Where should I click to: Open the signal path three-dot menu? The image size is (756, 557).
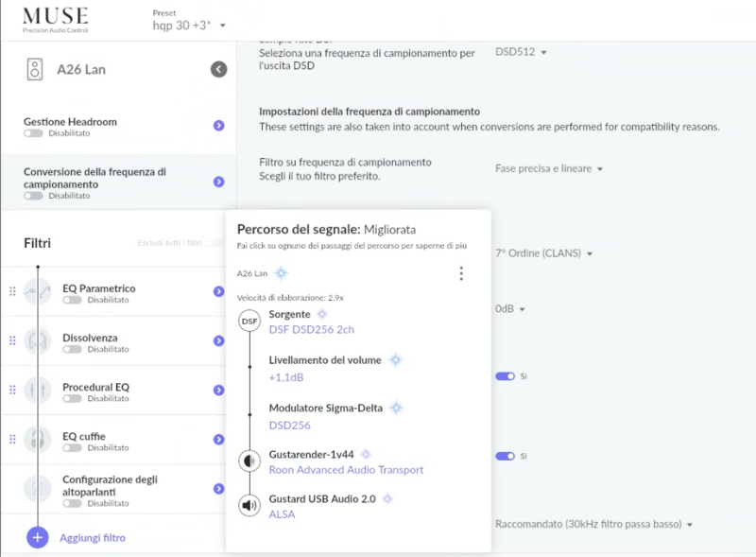pos(461,273)
